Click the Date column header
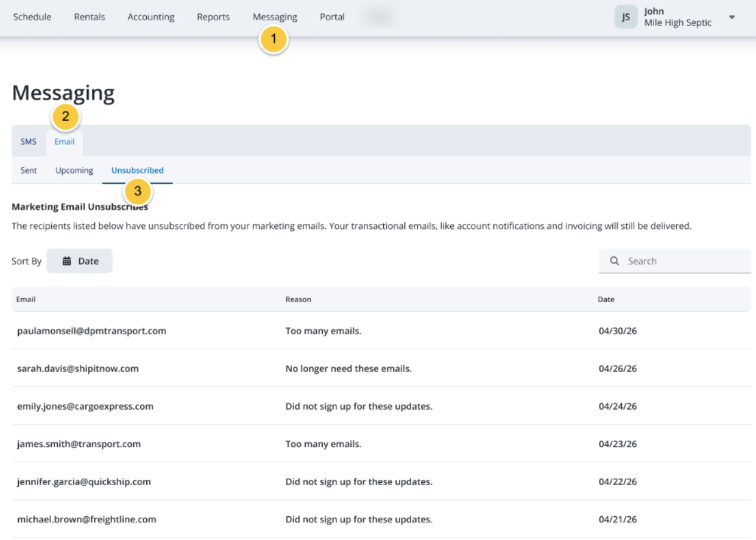The width and height of the screenshot is (756, 540). click(x=606, y=300)
